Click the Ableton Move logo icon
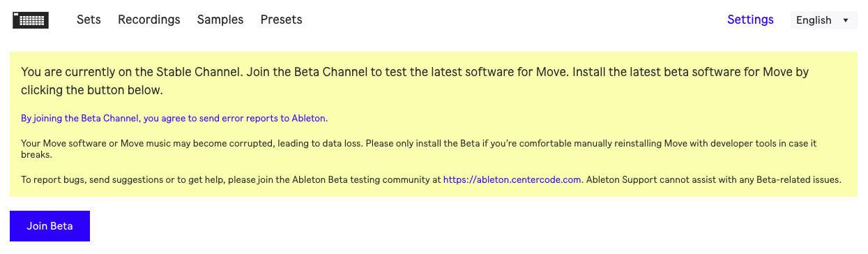This screenshot has width=868, height=254. [31, 20]
